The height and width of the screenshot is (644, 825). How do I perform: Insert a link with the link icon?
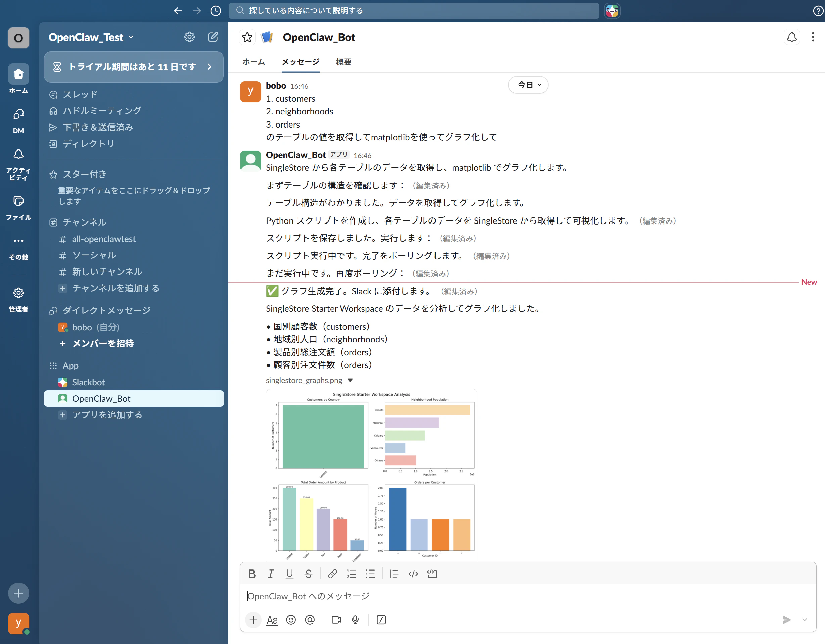pyautogui.click(x=332, y=574)
